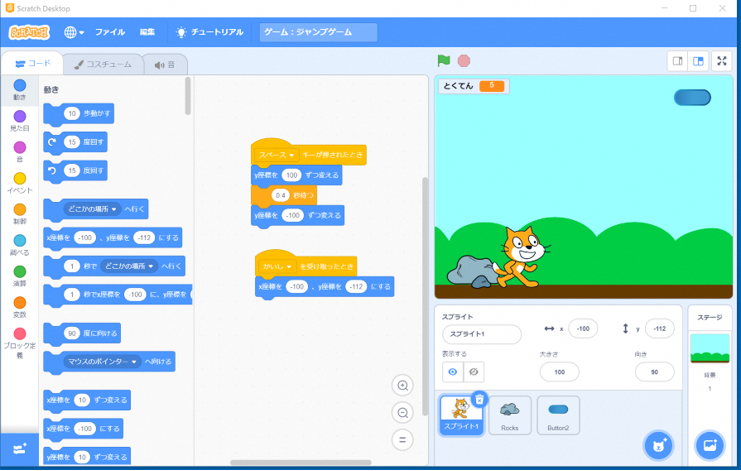
Task: Switch to the コード tab
Action: coord(32,63)
